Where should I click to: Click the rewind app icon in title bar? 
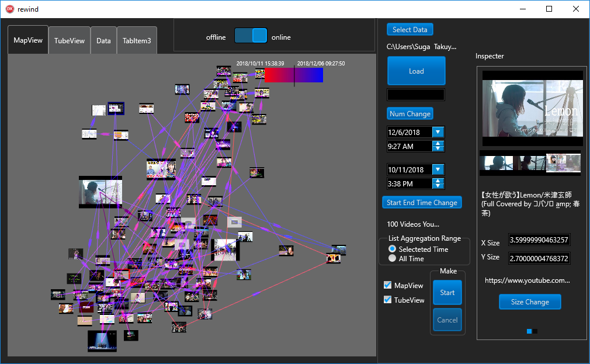coord(9,9)
